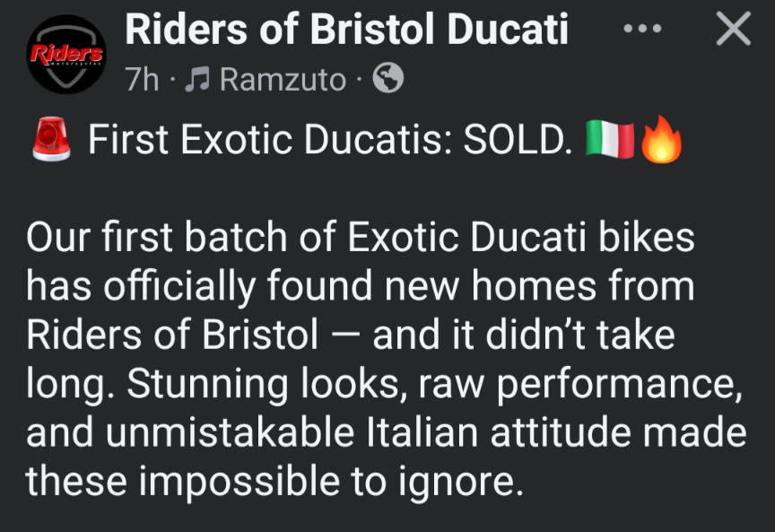Image resolution: width=775 pixels, height=532 pixels.
Task: Close the post with the X button
Action: click(x=734, y=30)
